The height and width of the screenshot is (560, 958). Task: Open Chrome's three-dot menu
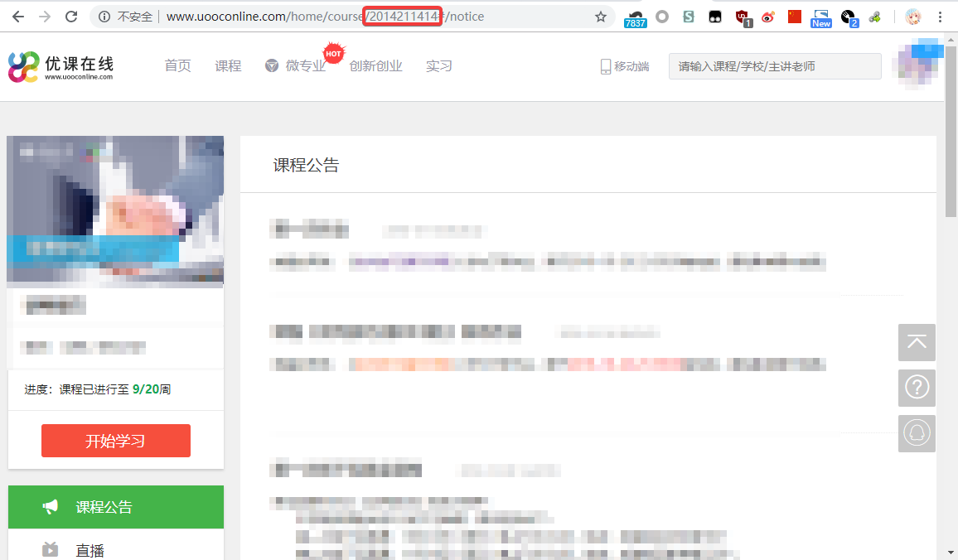pos(939,16)
